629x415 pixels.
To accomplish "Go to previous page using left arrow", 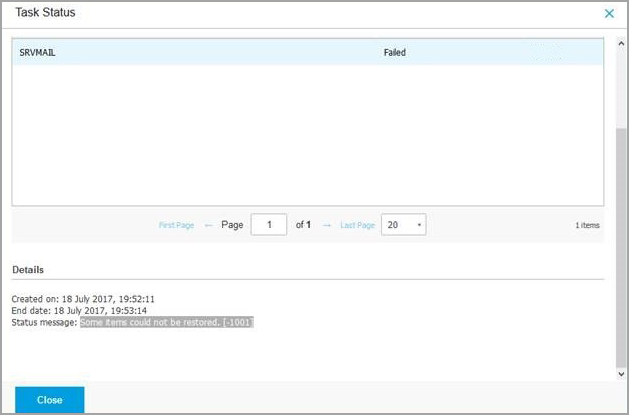I will pyautogui.click(x=208, y=226).
